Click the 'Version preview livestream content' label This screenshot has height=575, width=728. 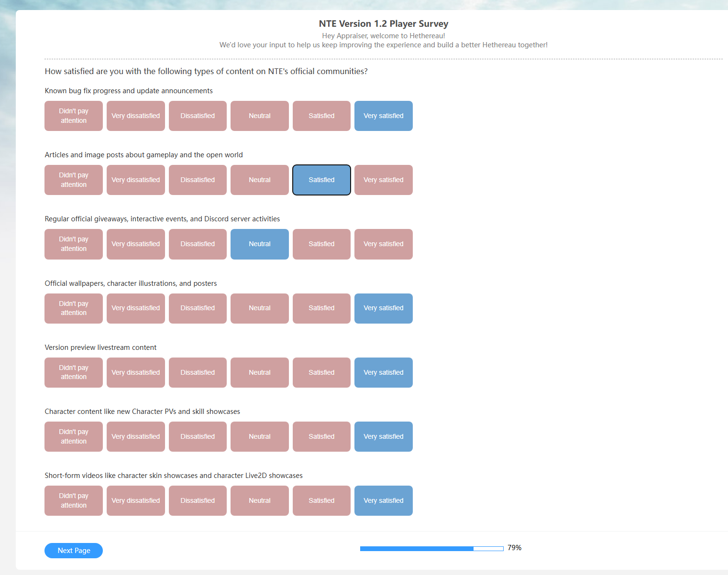click(x=100, y=347)
